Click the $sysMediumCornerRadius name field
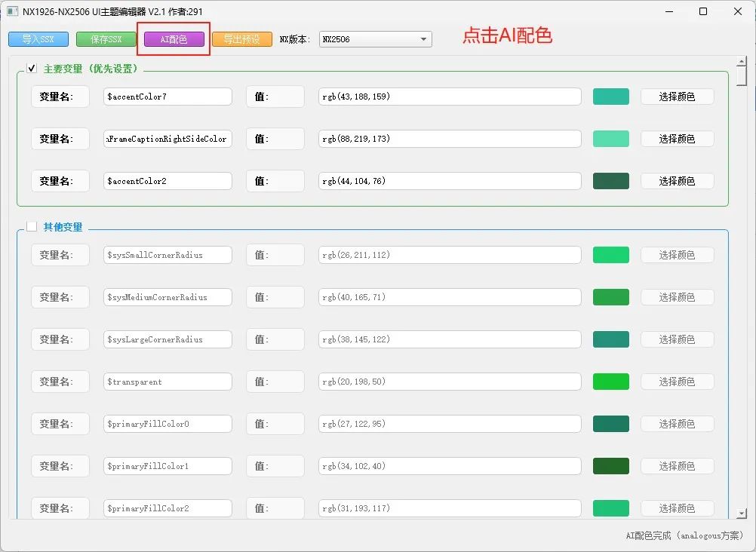 click(167, 297)
